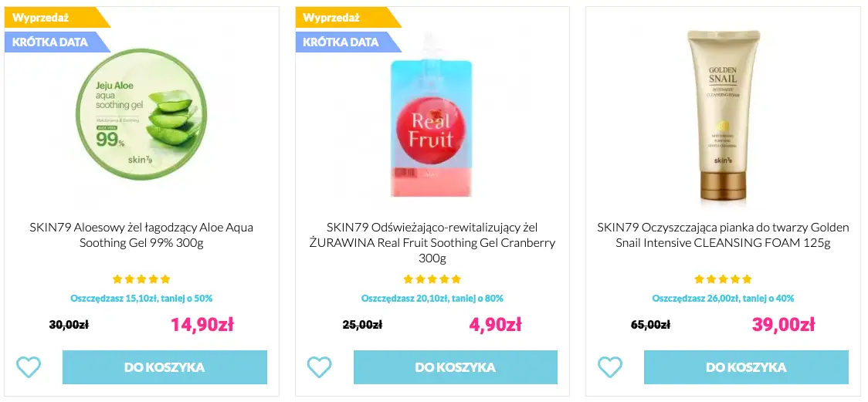Open SKIN79 Aloesowy żel łagodzący title link
The height and width of the screenshot is (402, 868).
(141, 235)
